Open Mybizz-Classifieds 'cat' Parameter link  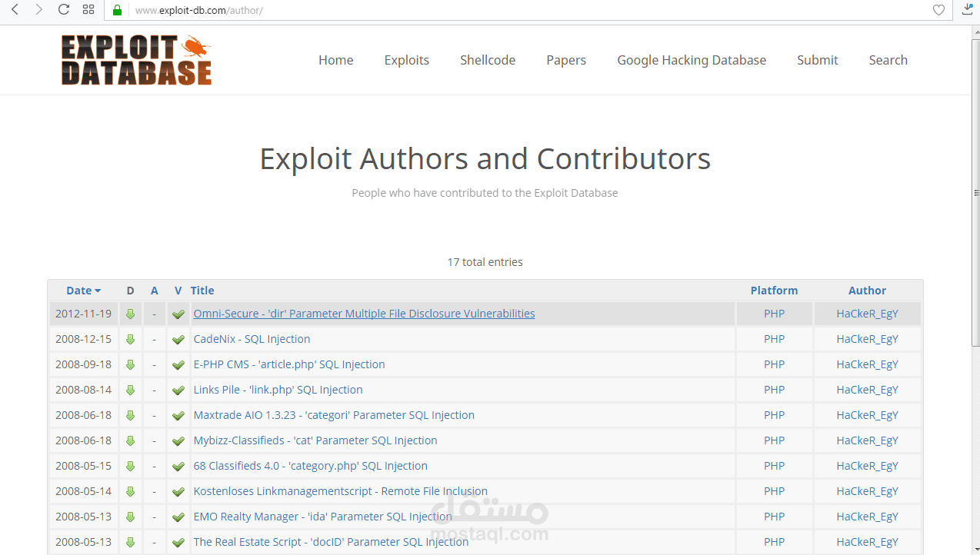pos(315,440)
